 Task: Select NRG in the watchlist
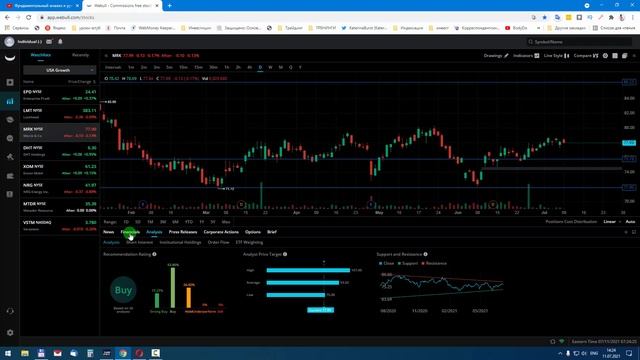pyautogui.click(x=60, y=188)
